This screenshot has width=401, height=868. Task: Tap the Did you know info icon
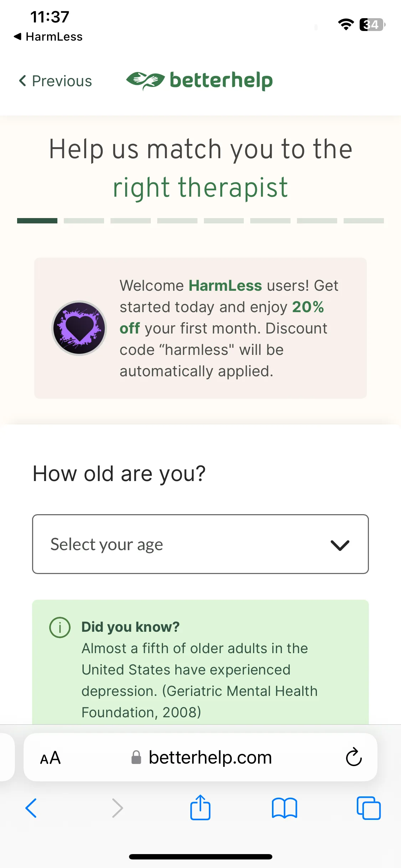point(60,627)
